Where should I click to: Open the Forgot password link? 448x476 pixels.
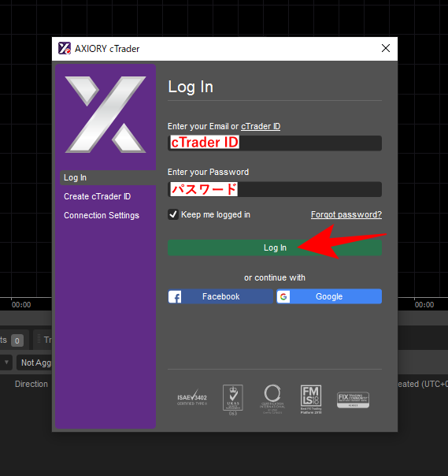coord(346,214)
